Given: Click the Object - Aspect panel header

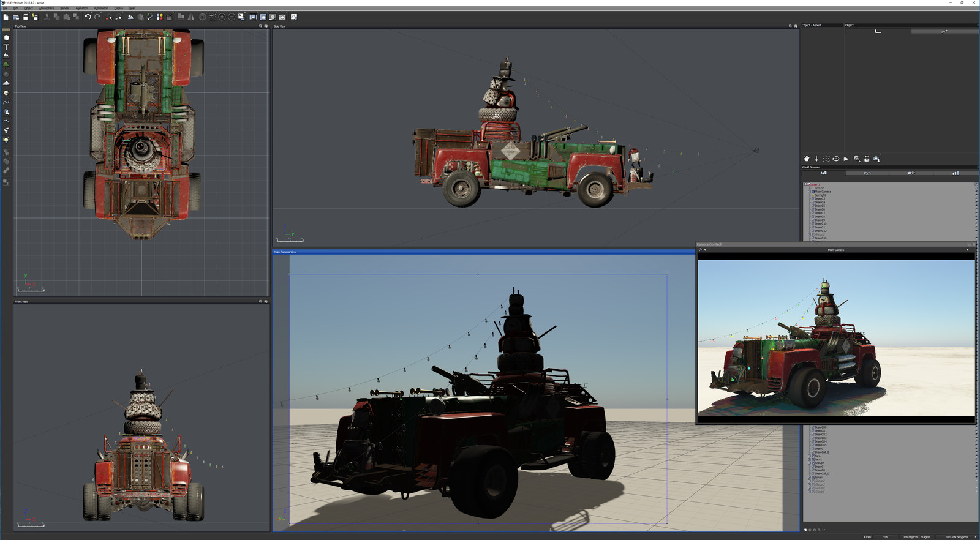Looking at the screenshot, I should pyautogui.click(x=812, y=25).
